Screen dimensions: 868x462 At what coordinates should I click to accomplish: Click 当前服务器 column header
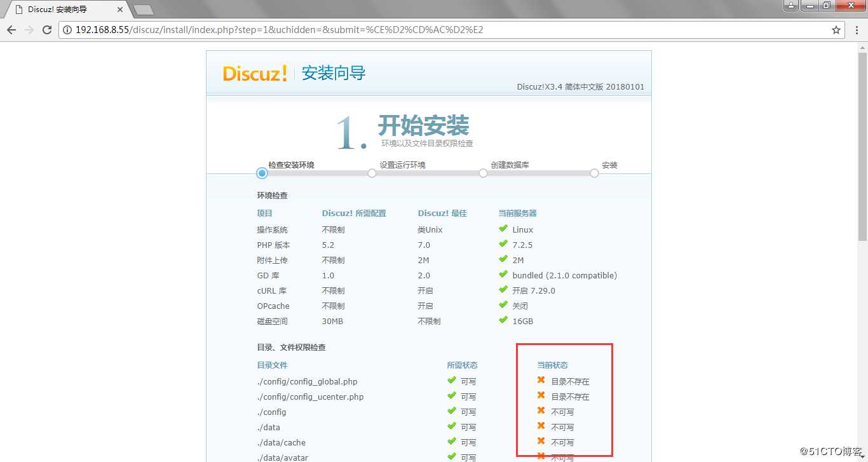[517, 214]
